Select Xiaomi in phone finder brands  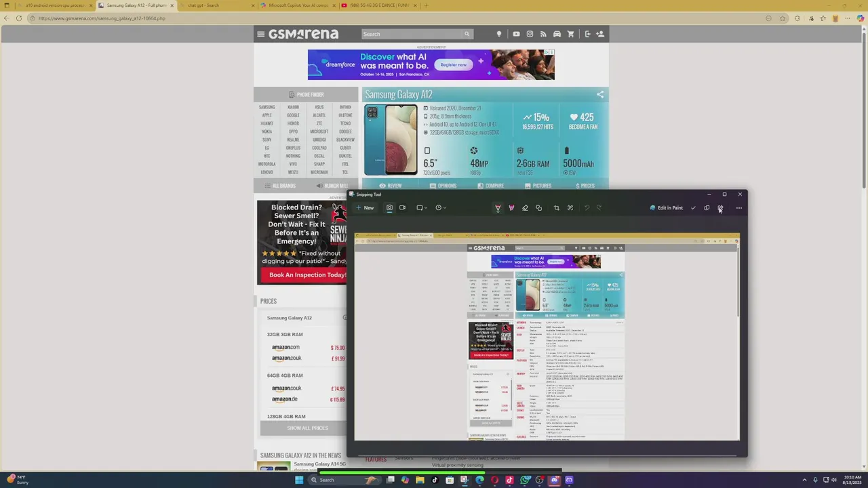293,107
